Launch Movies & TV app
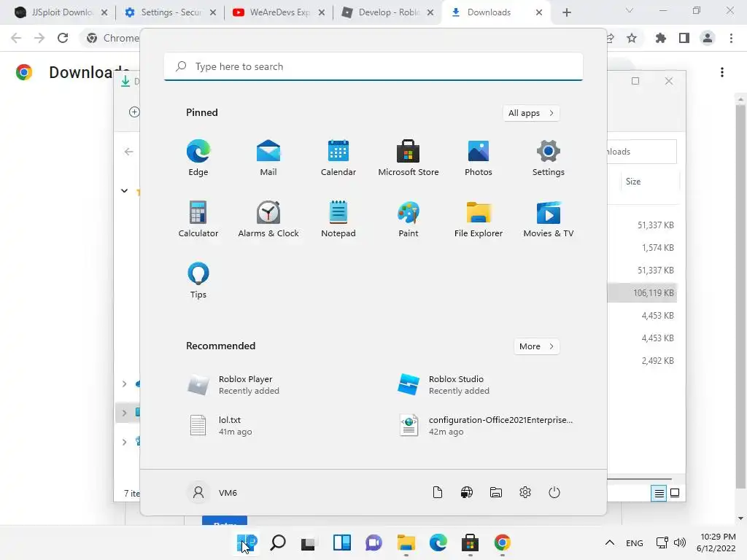 549,219
